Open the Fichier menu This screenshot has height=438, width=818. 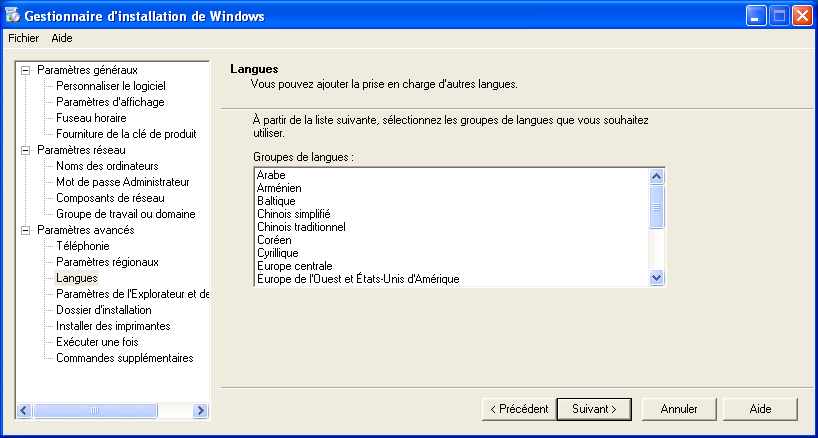[x=23, y=38]
